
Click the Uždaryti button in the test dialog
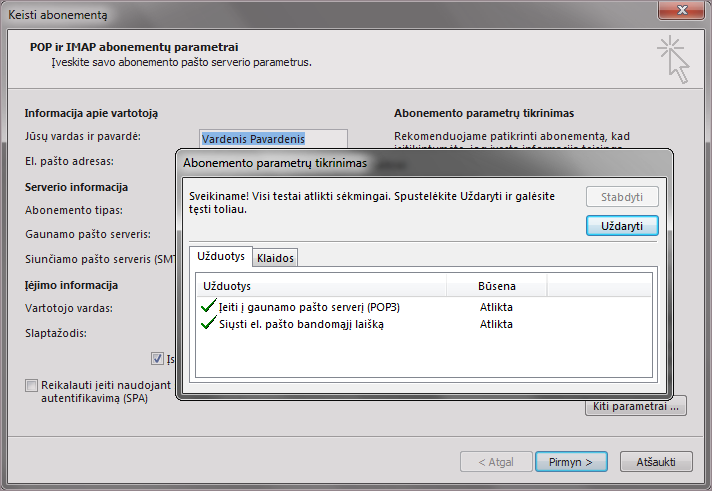tap(621, 226)
